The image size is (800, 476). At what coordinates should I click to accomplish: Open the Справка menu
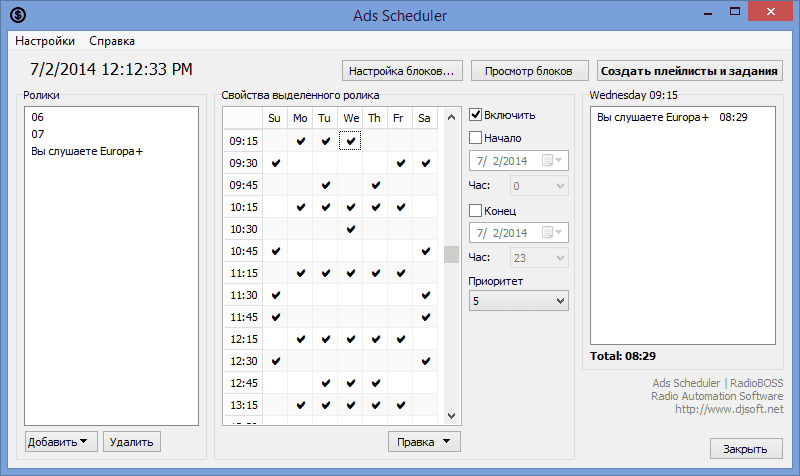[x=112, y=41]
